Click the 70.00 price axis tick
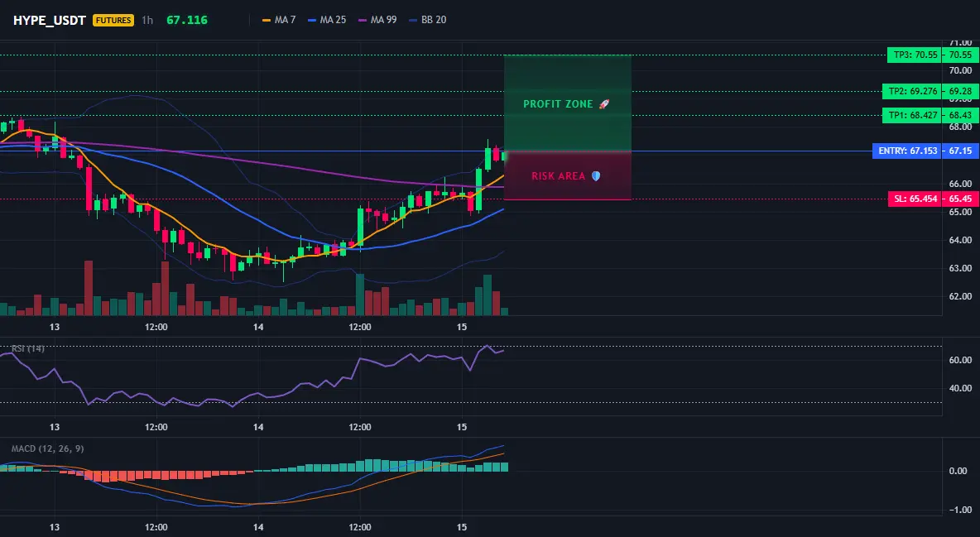 click(x=960, y=70)
